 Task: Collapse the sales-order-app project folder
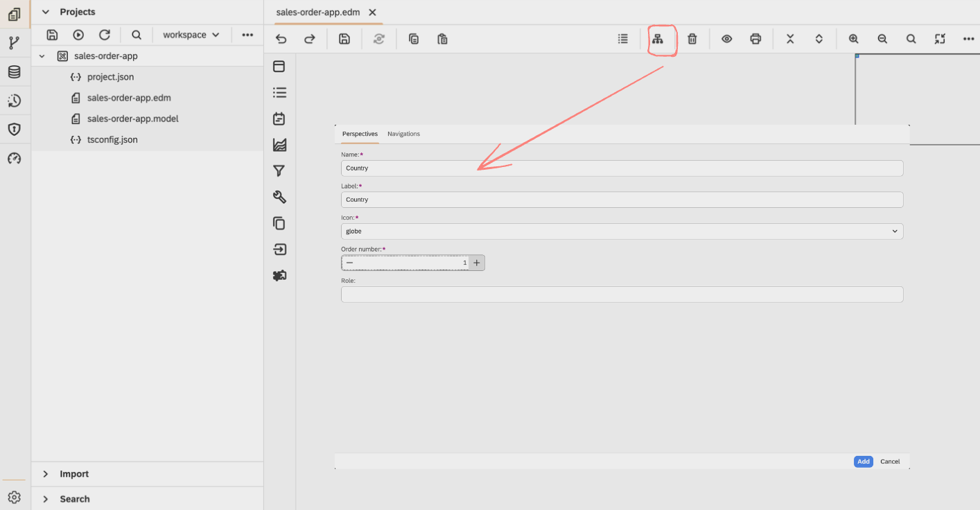click(x=42, y=56)
